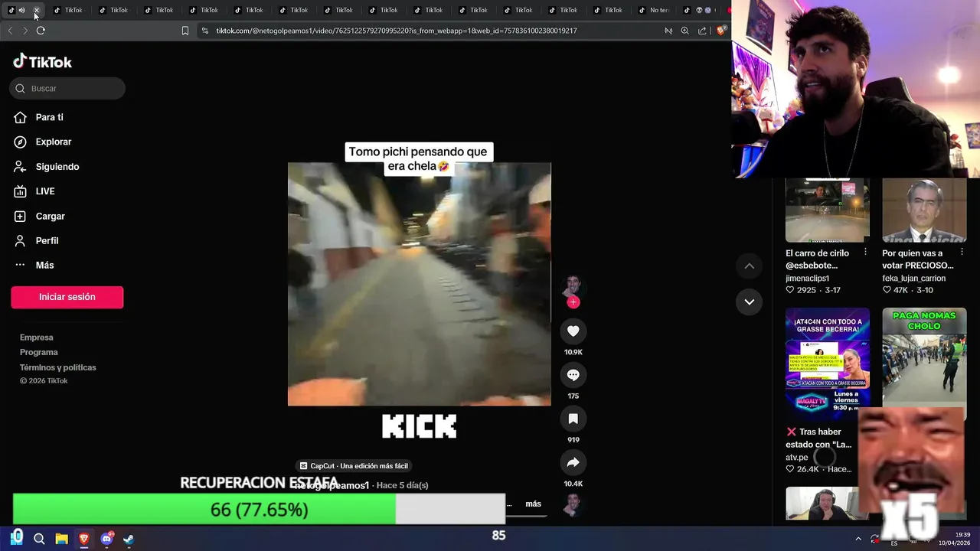Screen dimensions: 980x551
Task: Open the jimenaclips1 profile link
Action: [807, 279]
